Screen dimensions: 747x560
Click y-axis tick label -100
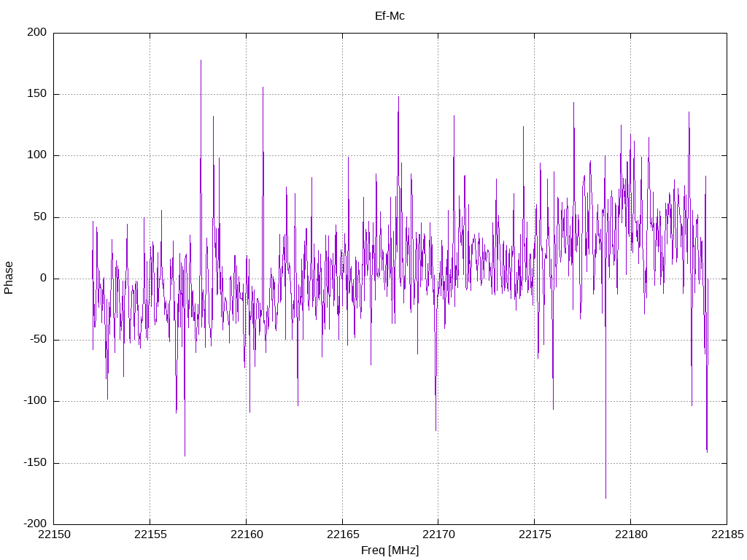tap(35, 401)
